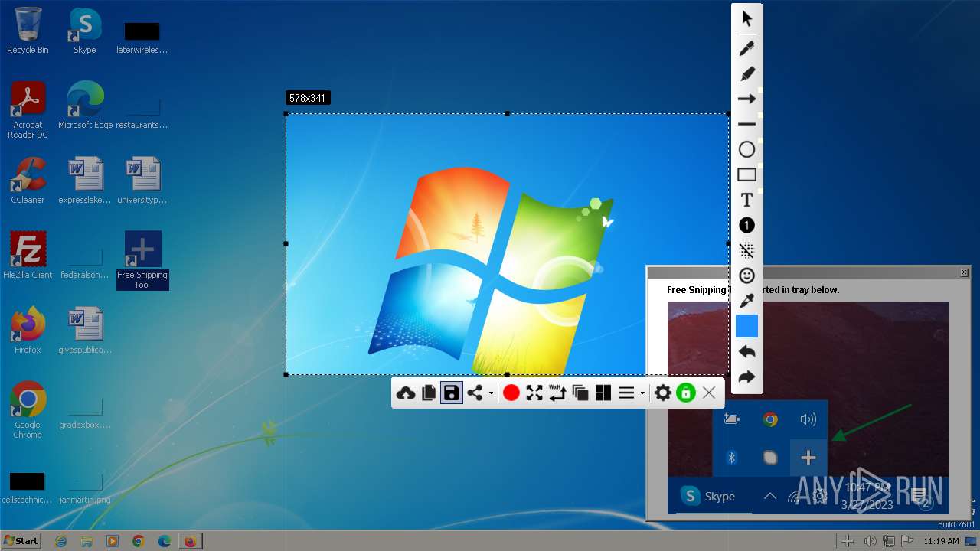Image resolution: width=980 pixels, height=551 pixels.
Task: Select the laterwireless desktop file
Action: [x=142, y=37]
